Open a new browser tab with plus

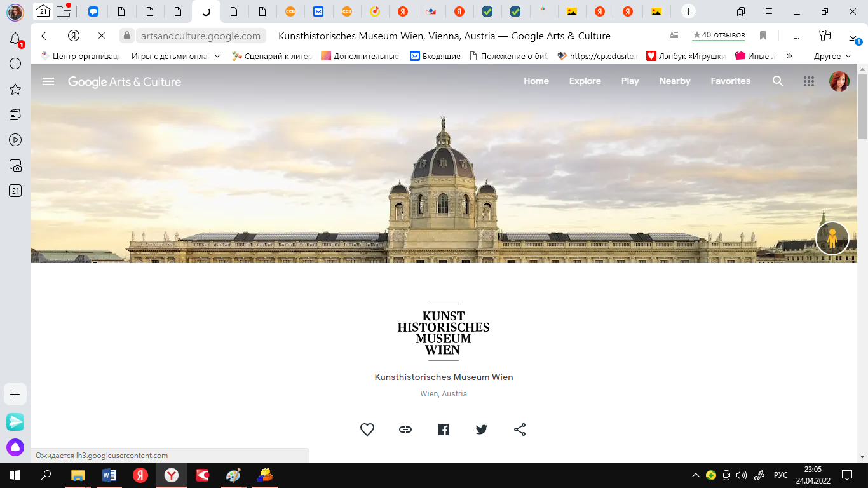pos(688,11)
